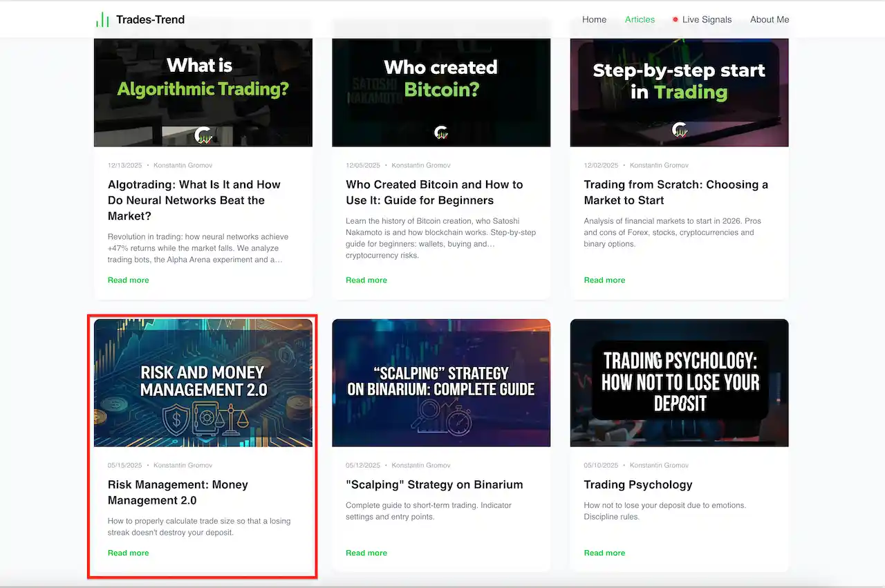Click Konstantin Gromov on the Scalping card
Image resolution: width=885 pixels, height=588 pixels.
421,465
